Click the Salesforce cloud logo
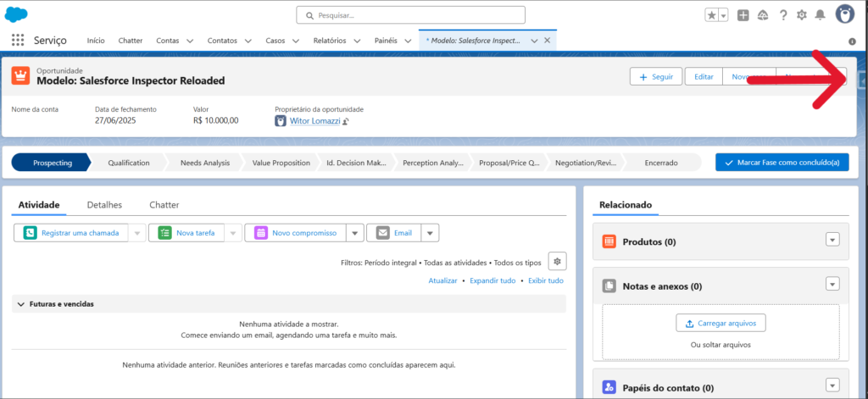The height and width of the screenshot is (399, 868). click(x=16, y=15)
